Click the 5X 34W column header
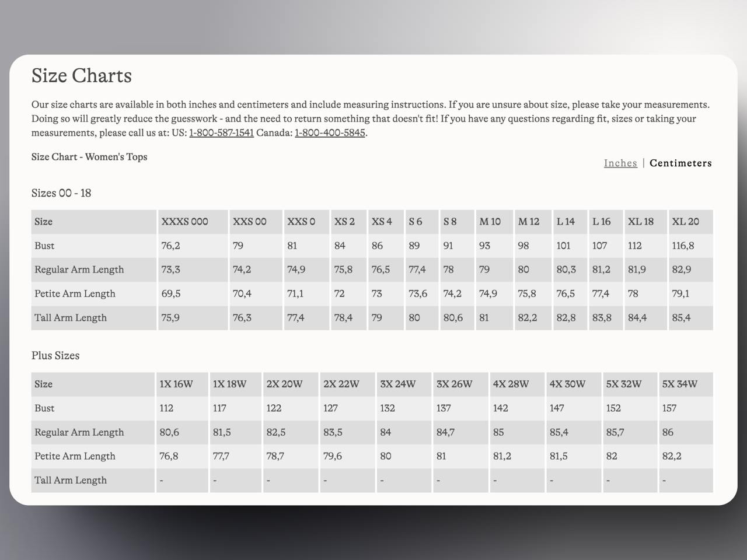 [x=679, y=384]
